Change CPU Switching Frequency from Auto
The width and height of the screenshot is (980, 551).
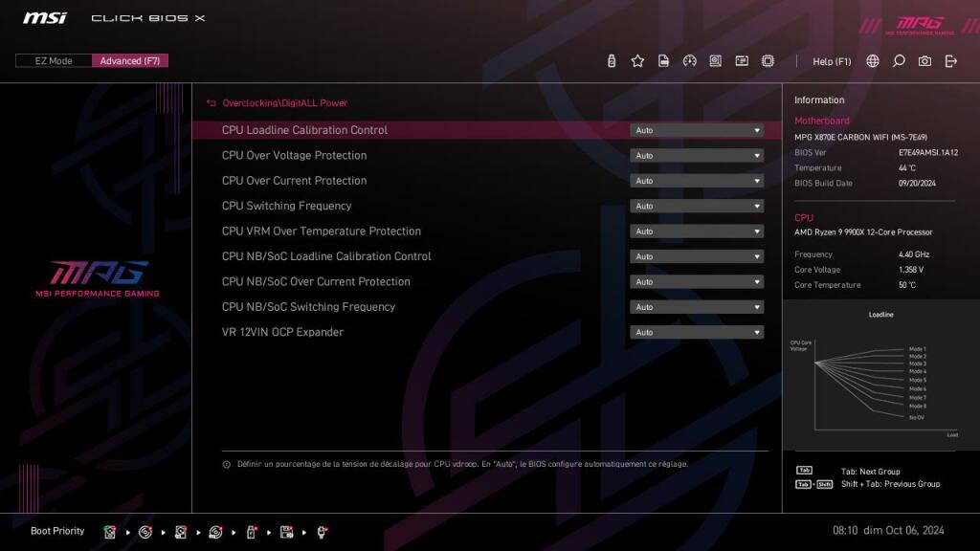(x=697, y=206)
